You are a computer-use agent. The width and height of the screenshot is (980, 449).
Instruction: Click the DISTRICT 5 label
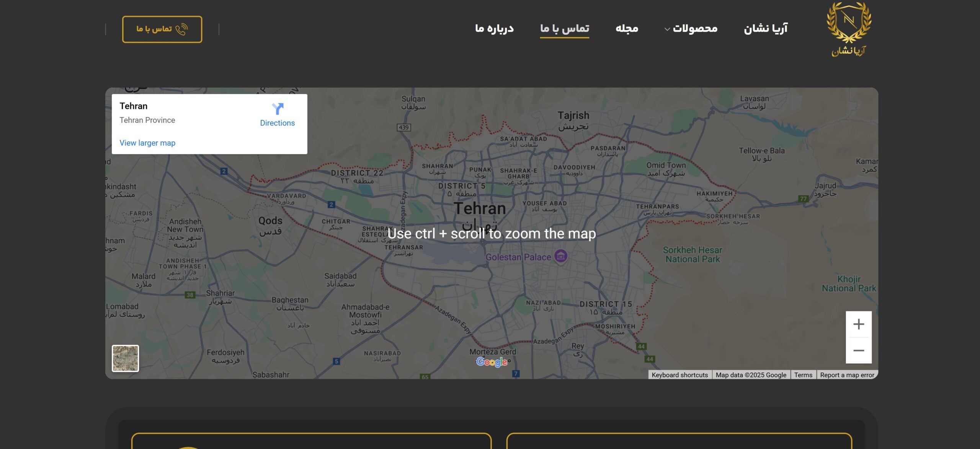click(462, 190)
